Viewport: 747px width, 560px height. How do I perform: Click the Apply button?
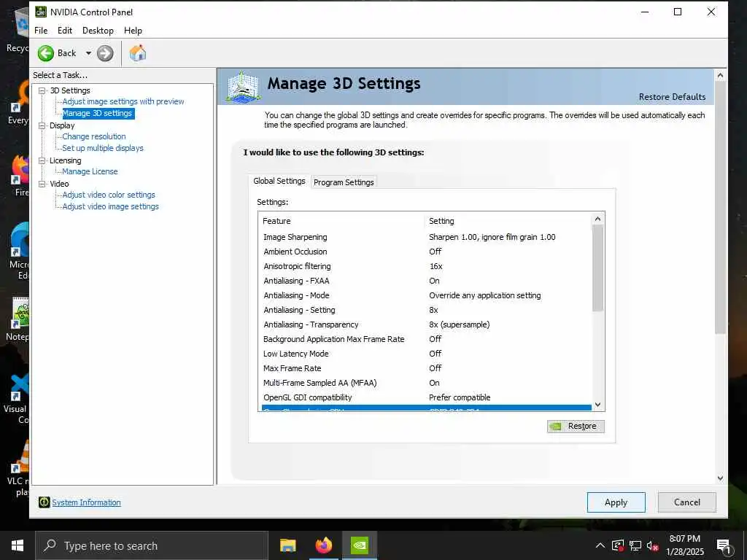(x=616, y=502)
